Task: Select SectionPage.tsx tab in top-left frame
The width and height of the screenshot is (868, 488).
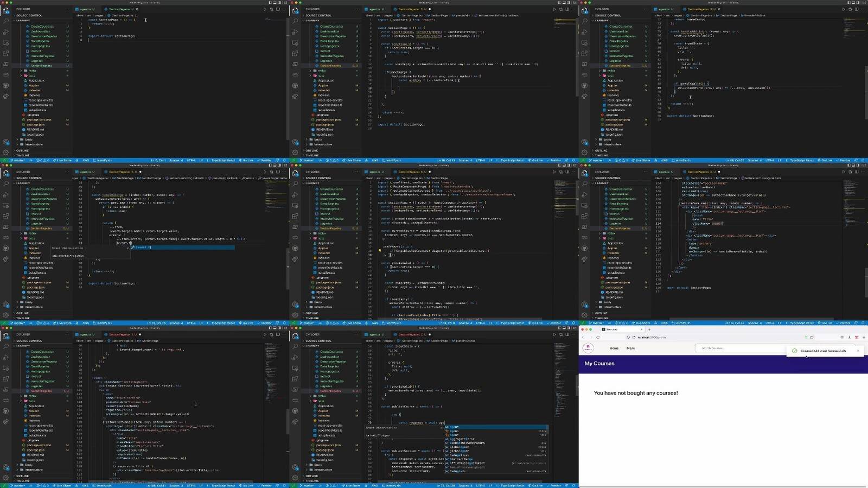Action: click(x=120, y=9)
